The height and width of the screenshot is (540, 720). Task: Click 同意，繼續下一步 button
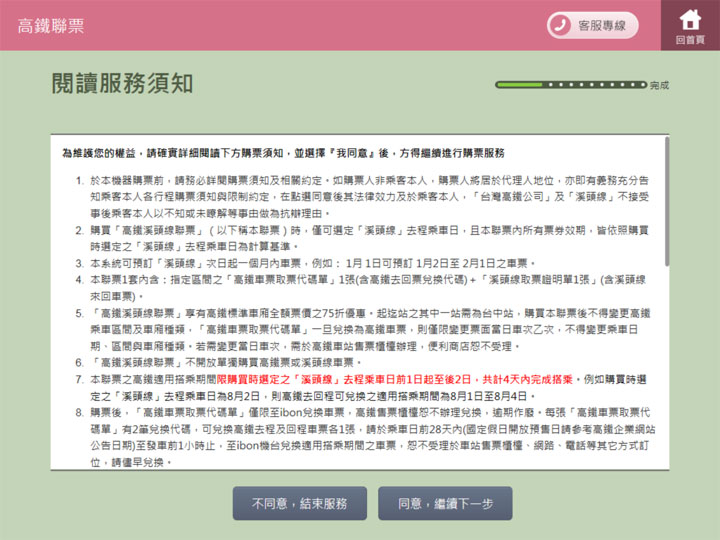pyautogui.click(x=445, y=504)
